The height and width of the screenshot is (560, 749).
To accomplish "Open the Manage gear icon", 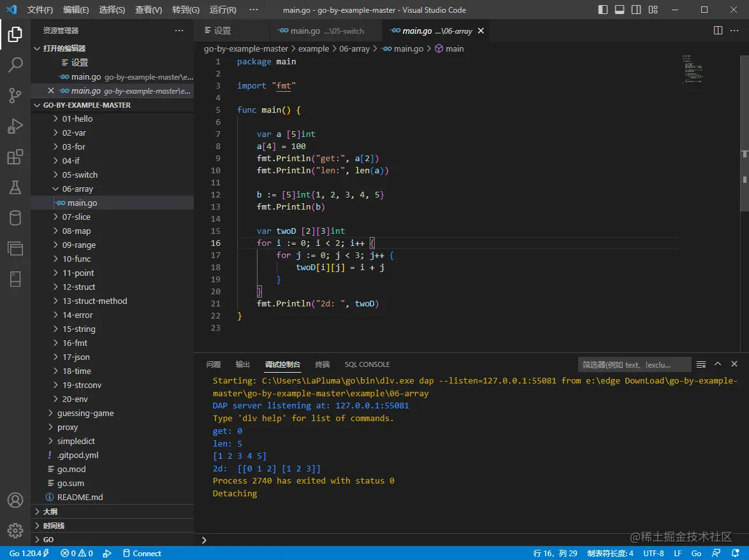I will (15, 530).
